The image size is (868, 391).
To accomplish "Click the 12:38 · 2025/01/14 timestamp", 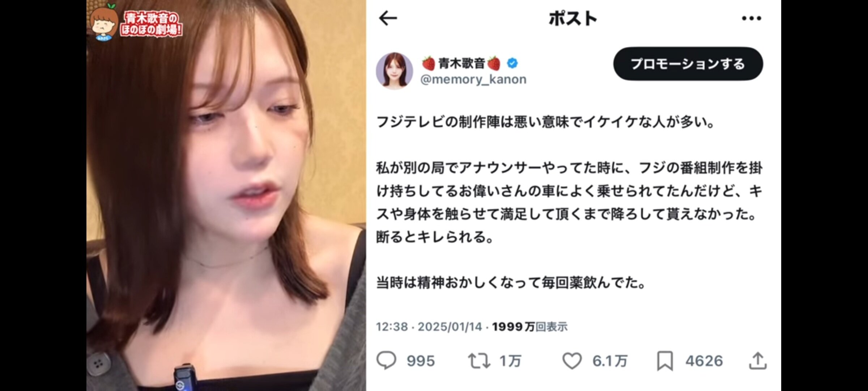I will coord(429,327).
